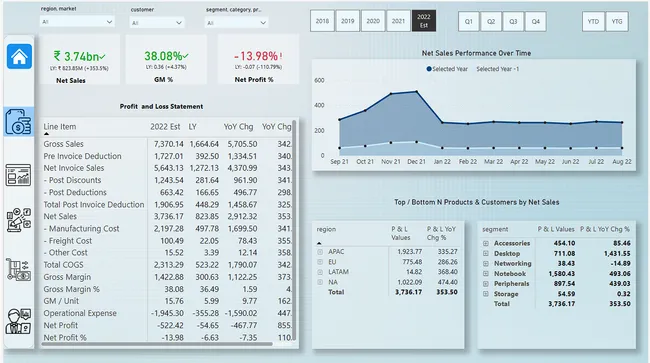The height and width of the screenshot is (363, 650).
Task: Switch to YTG view
Action: coord(617,22)
